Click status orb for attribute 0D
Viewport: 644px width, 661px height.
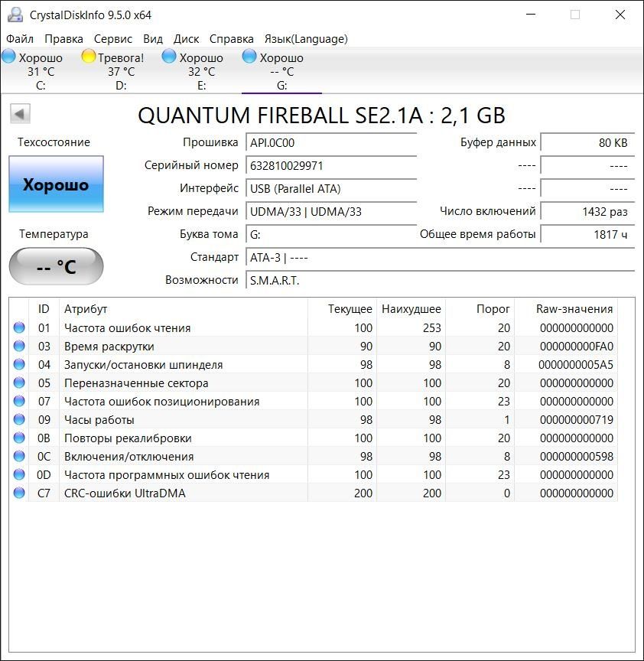[x=19, y=474]
